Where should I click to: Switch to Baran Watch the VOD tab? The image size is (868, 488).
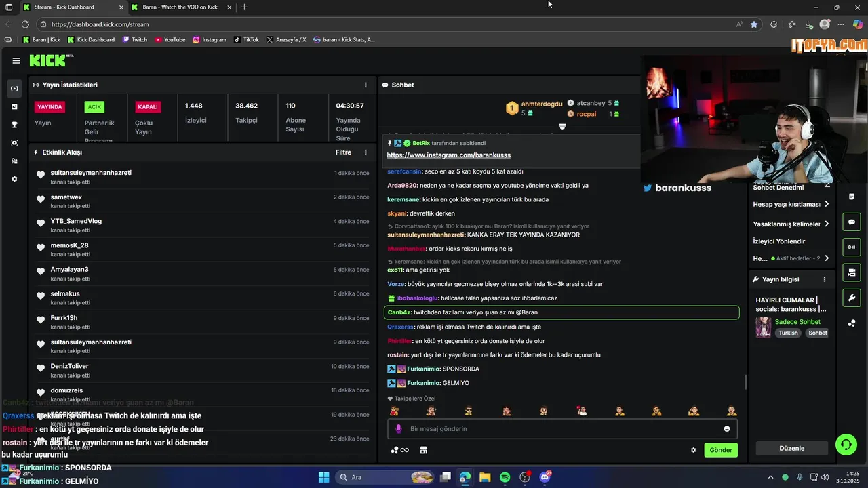(180, 7)
